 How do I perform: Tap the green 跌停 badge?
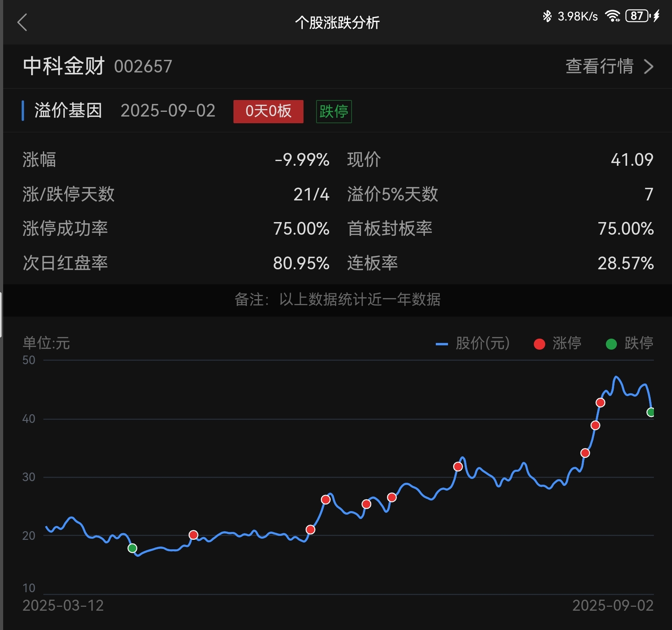coord(334,111)
